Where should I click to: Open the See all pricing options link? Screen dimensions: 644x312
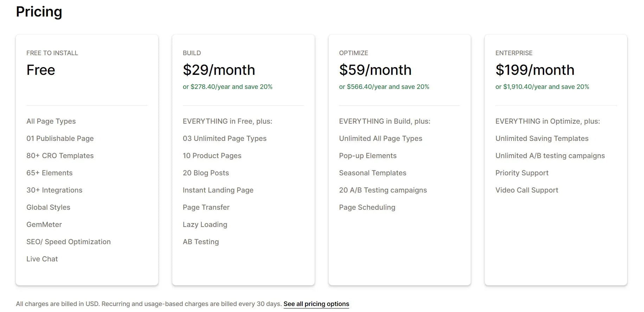click(x=316, y=304)
